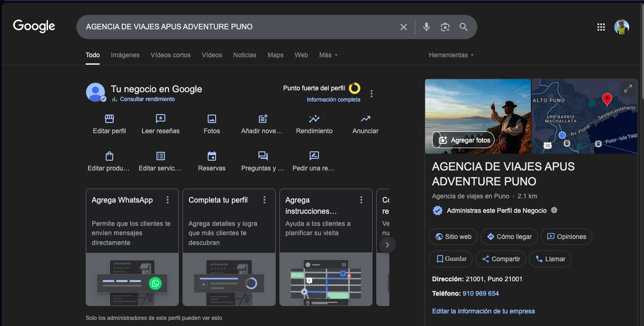Open the business photo thumbnail
The height and width of the screenshot is (326, 644).
(x=478, y=116)
